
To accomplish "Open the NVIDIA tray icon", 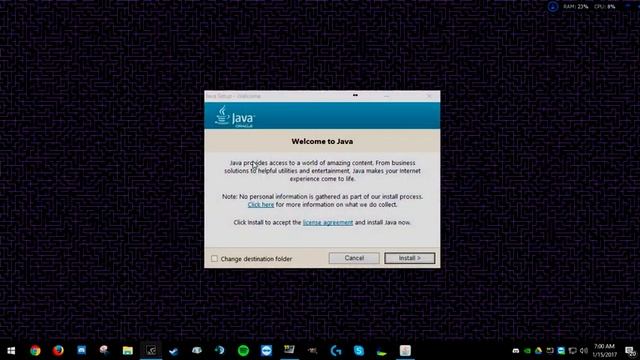I will pyautogui.click(x=527, y=351).
